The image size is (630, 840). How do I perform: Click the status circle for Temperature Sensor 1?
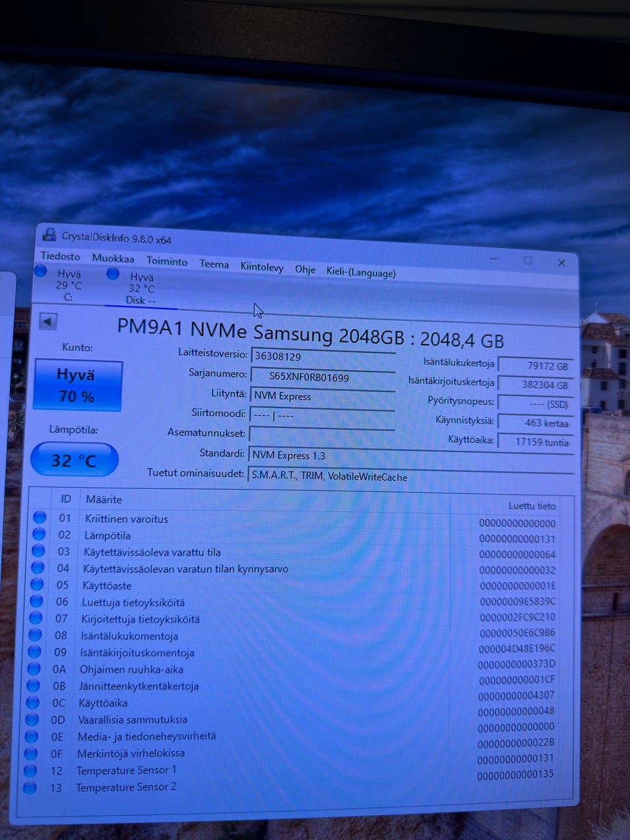30,770
